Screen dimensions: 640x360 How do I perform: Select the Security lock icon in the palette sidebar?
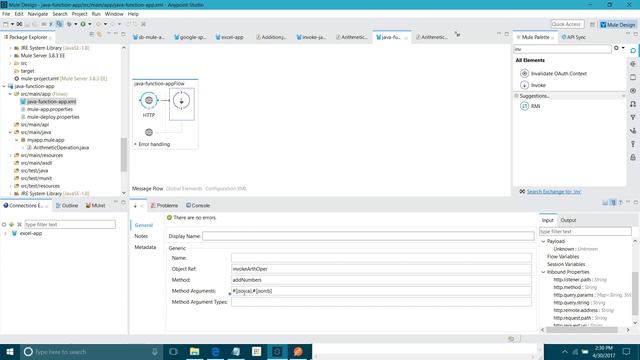(633, 157)
